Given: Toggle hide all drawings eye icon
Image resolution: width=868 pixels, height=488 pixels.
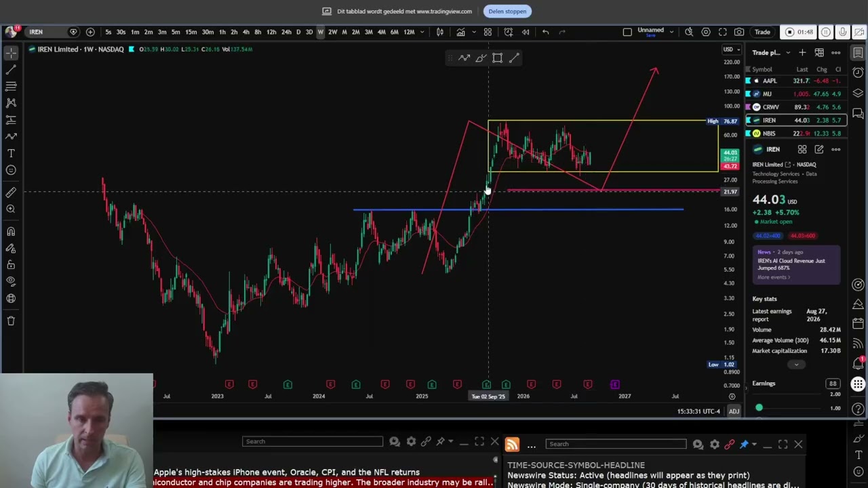Looking at the screenshot, I should click(x=11, y=281).
